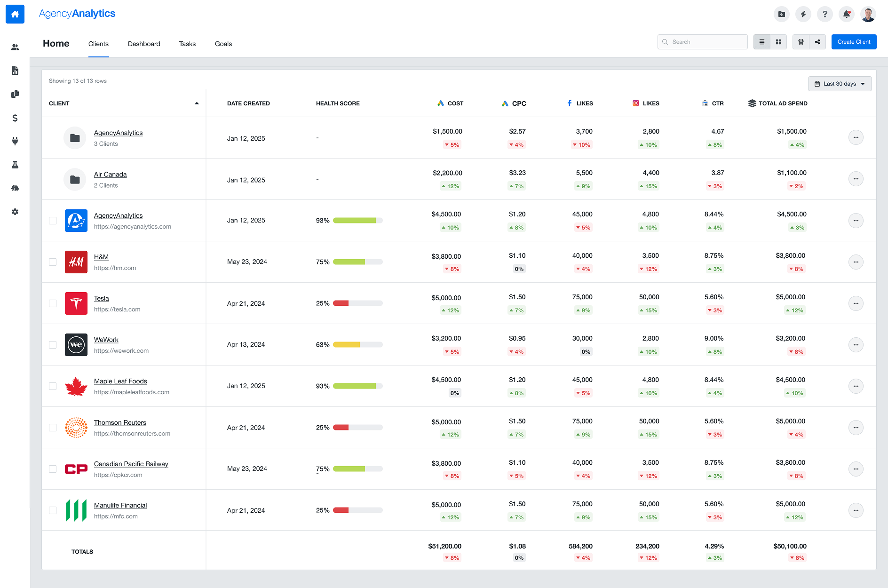Select the WeWork client checkbox
The width and height of the screenshot is (888, 588).
53,345
